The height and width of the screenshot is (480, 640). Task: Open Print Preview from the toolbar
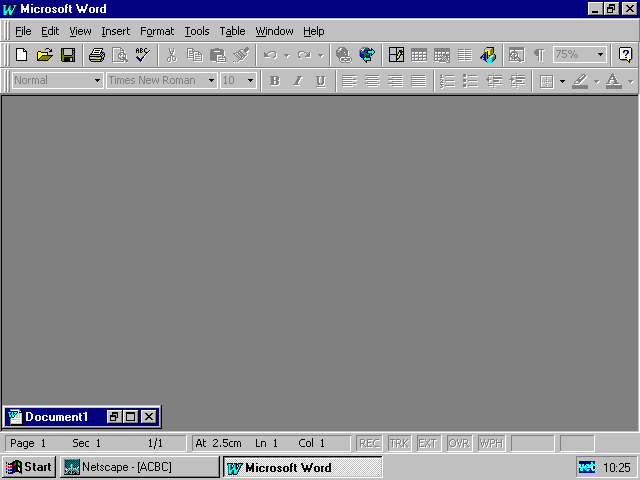(119, 55)
